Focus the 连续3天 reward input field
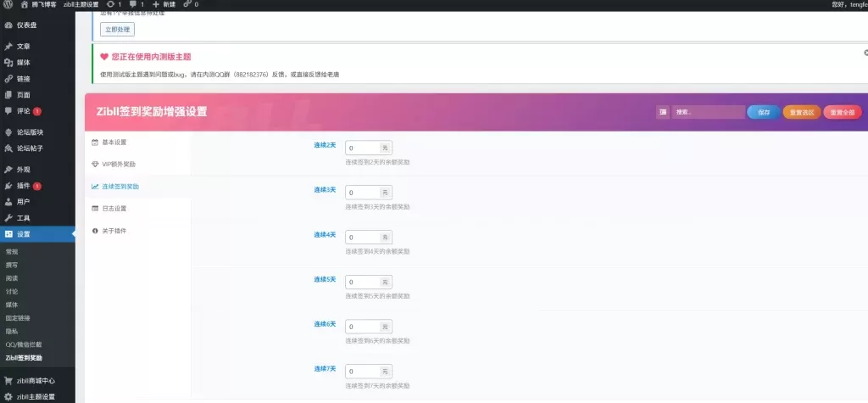This screenshot has height=403, width=868. tap(362, 193)
